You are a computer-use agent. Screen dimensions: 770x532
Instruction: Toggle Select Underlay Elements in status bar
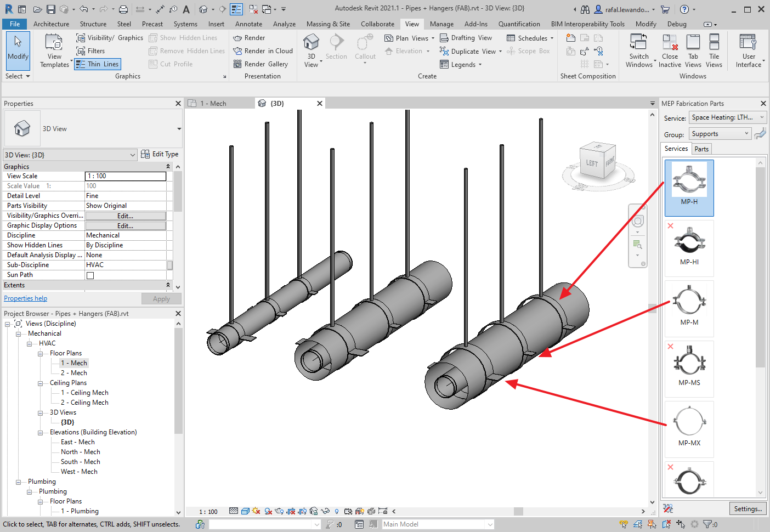pos(638,524)
